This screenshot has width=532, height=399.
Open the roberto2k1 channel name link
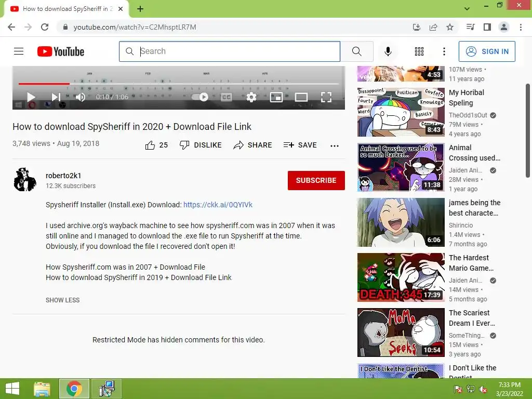(x=63, y=176)
